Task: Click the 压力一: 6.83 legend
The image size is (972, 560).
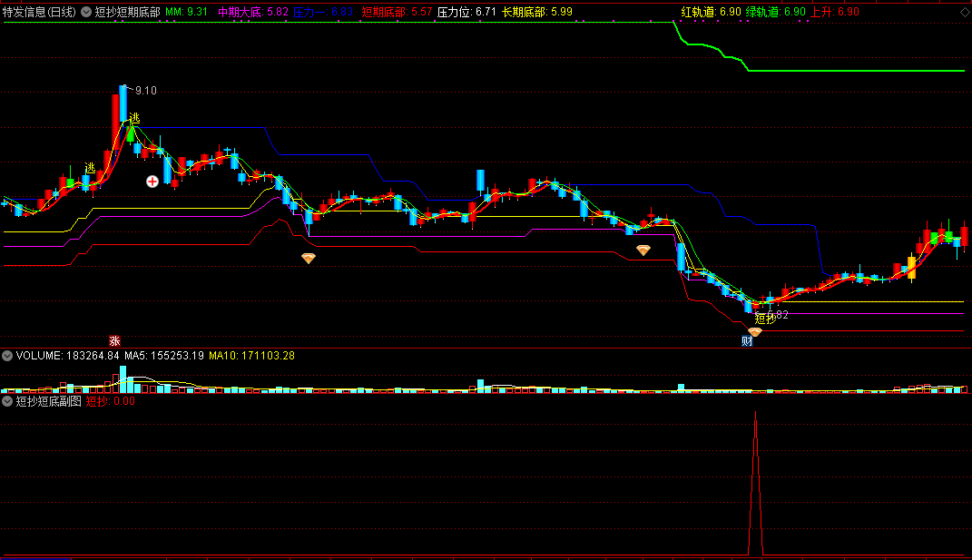Action: (x=323, y=12)
